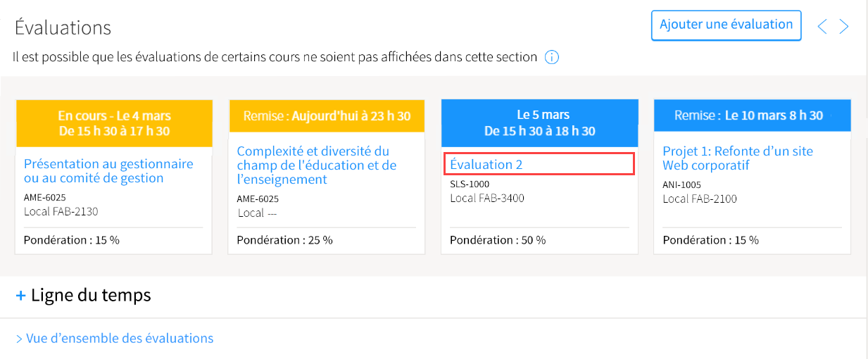Click the plus icon before Ligne du temps
Screen dimensions: 868x359
(20, 296)
